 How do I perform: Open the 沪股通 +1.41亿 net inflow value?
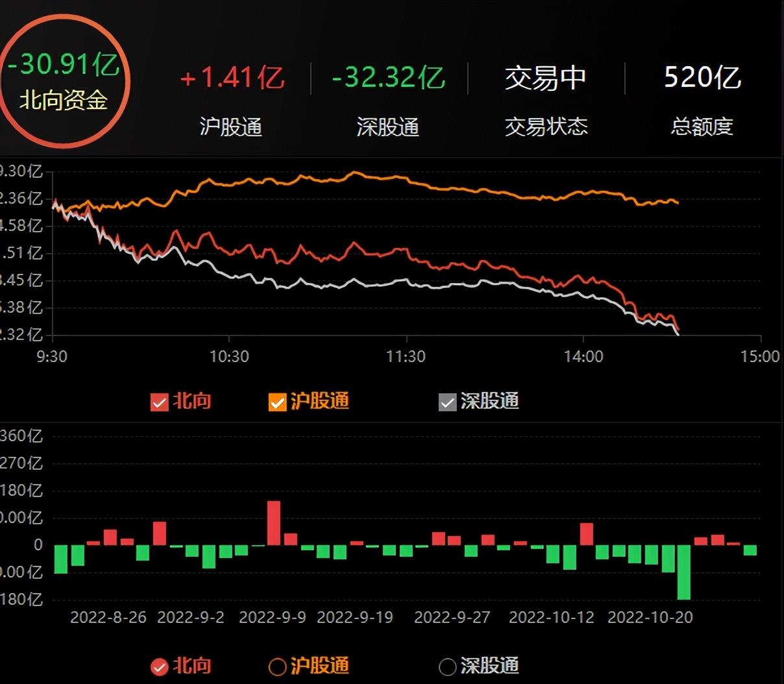232,79
